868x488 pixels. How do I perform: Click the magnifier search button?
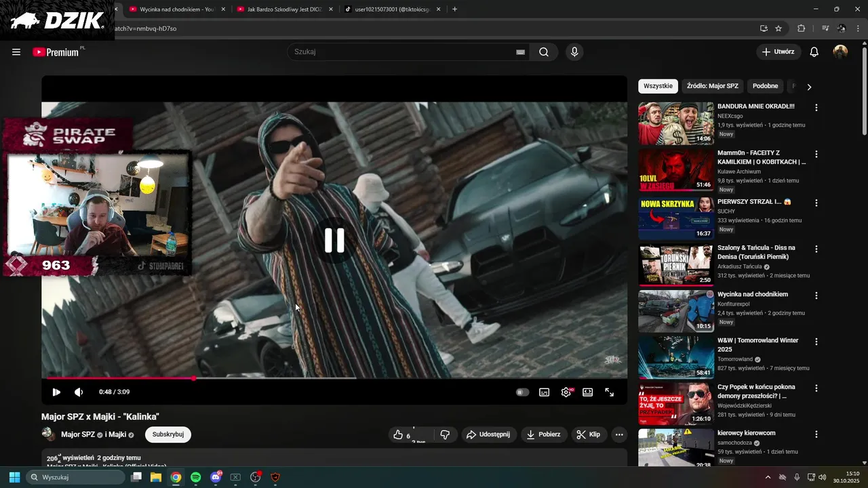pyautogui.click(x=544, y=52)
